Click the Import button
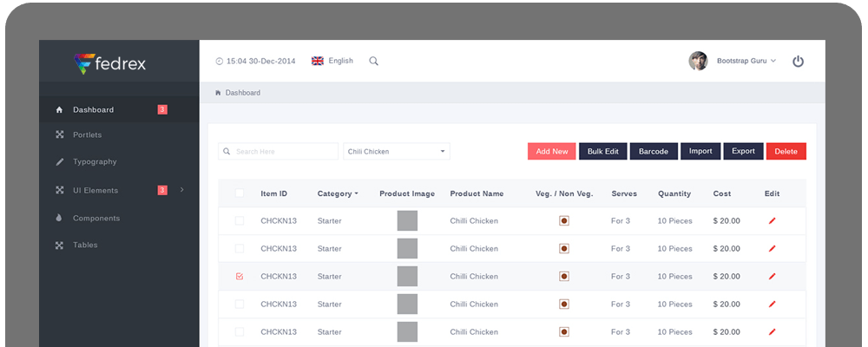Screen dimensions: 868x347 700,151
